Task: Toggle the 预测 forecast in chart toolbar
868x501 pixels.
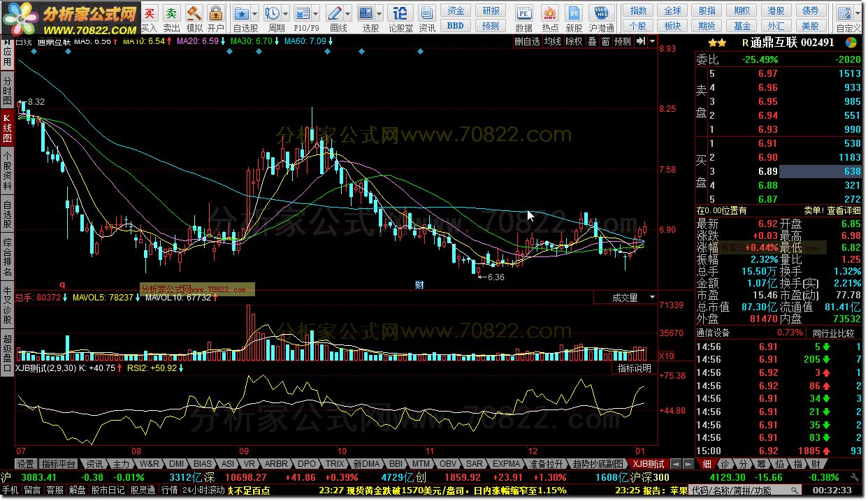Action: (x=623, y=41)
